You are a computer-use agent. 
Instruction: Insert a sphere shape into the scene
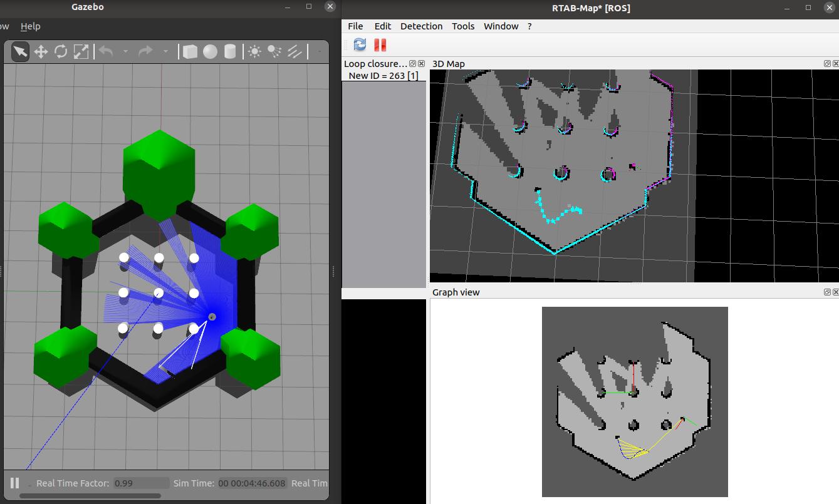coord(210,51)
